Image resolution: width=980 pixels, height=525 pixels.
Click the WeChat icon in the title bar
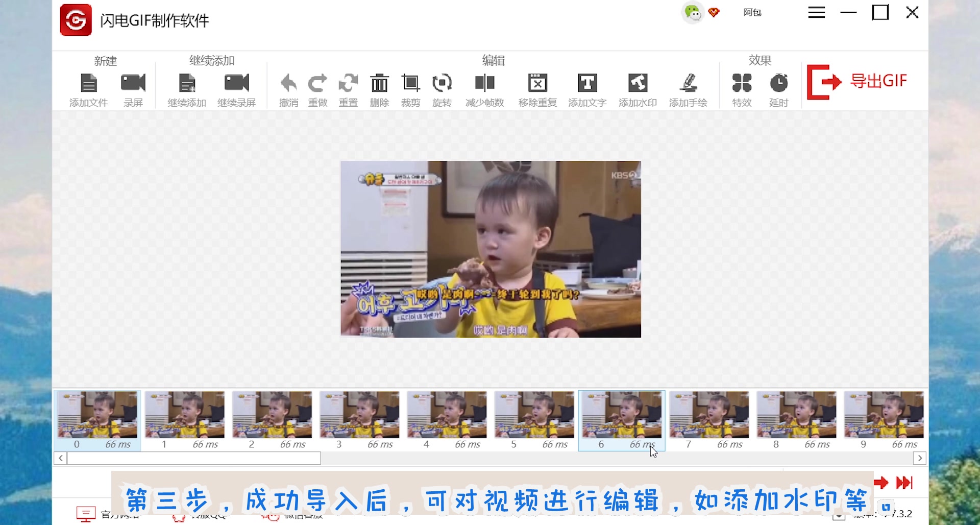tap(692, 12)
